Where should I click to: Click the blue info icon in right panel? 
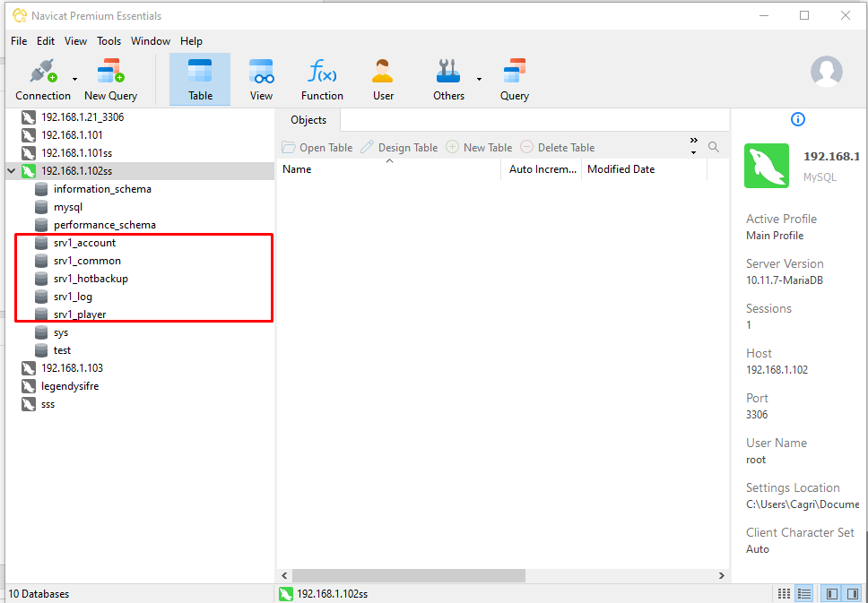click(x=798, y=119)
